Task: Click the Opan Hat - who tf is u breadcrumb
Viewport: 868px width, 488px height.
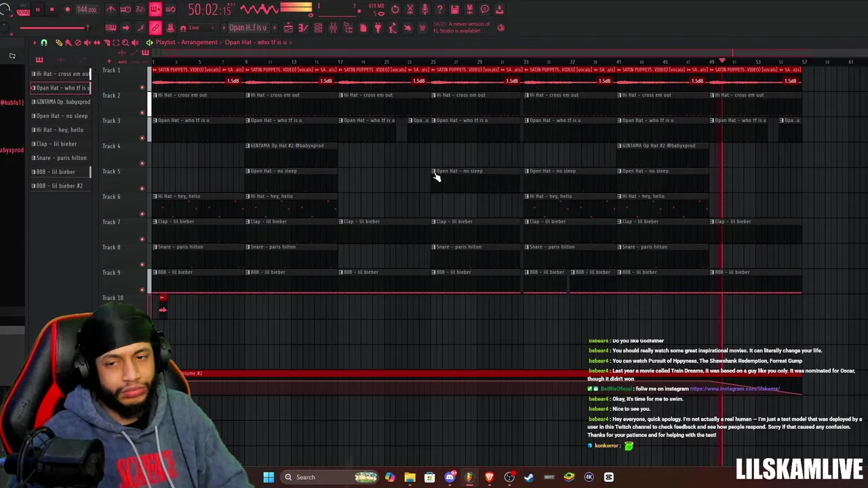Action: pyautogui.click(x=256, y=42)
